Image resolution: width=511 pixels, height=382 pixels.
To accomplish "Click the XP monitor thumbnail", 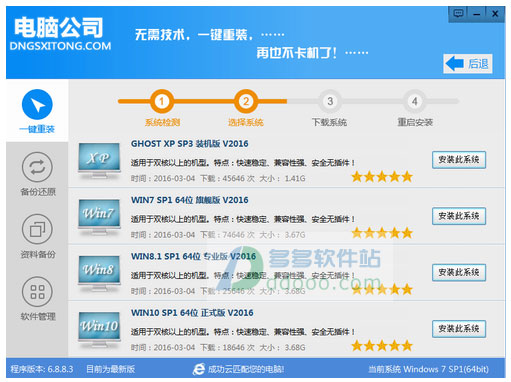I will click(99, 161).
